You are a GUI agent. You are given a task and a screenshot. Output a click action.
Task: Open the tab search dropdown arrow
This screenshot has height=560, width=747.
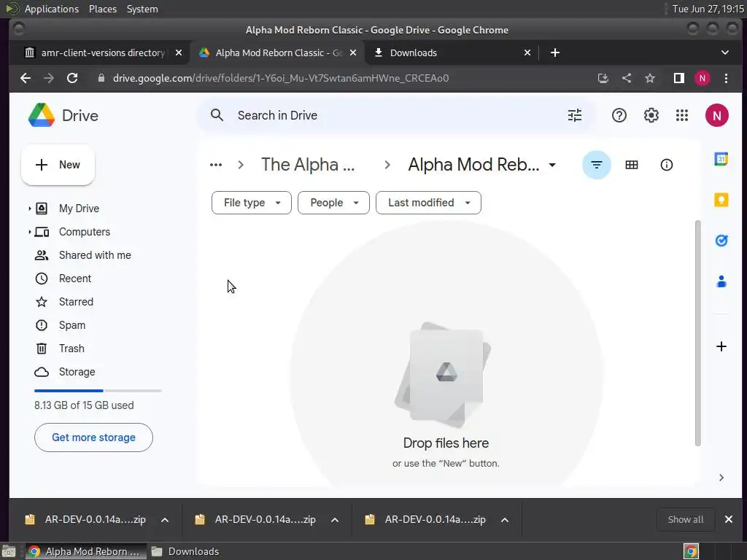coord(724,52)
